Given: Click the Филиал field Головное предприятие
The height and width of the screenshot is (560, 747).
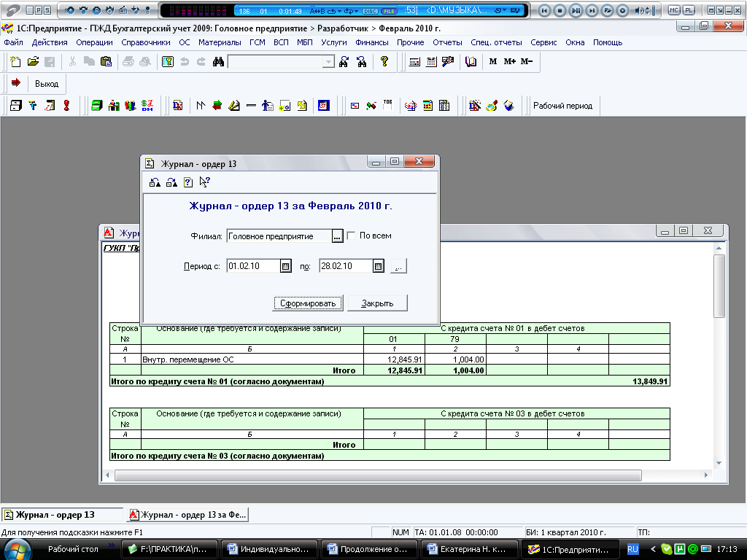Looking at the screenshot, I should tap(279, 236).
